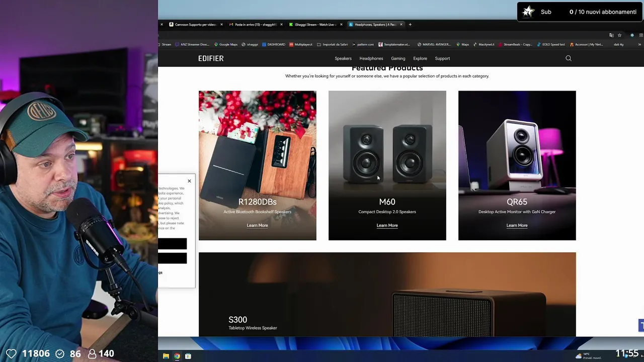This screenshot has height=362, width=644.
Task: Close the Headphones, Speakers tab
Action: pyautogui.click(x=401, y=25)
